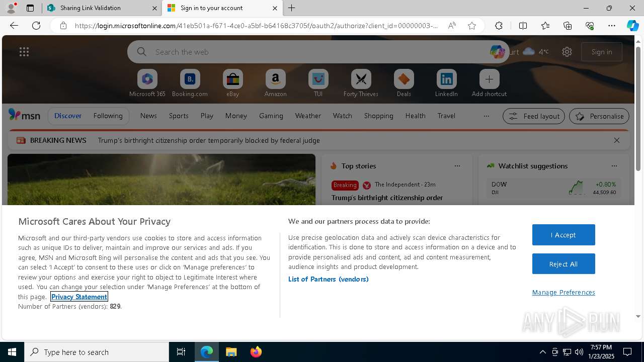Click the Sign in button

[602, 52]
